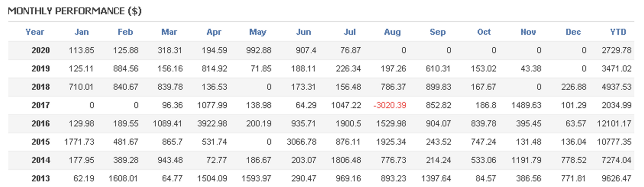Screen dimensions: 644x187
Task: Click the Year column header
Action: tap(35, 32)
